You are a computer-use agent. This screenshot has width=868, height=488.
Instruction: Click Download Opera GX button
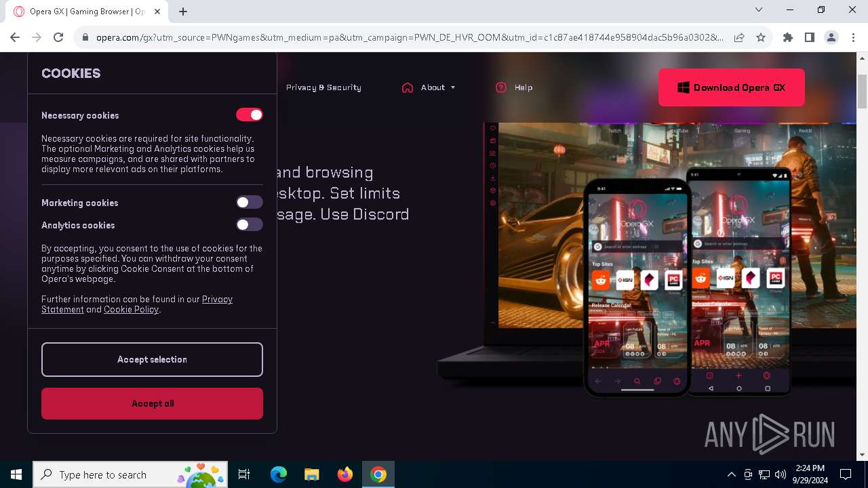732,87
